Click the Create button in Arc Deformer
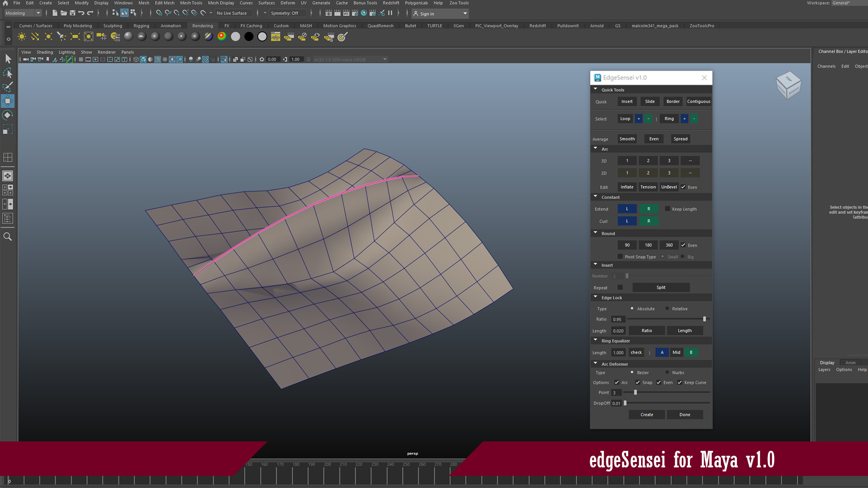The width and height of the screenshot is (868, 488). pyautogui.click(x=647, y=415)
